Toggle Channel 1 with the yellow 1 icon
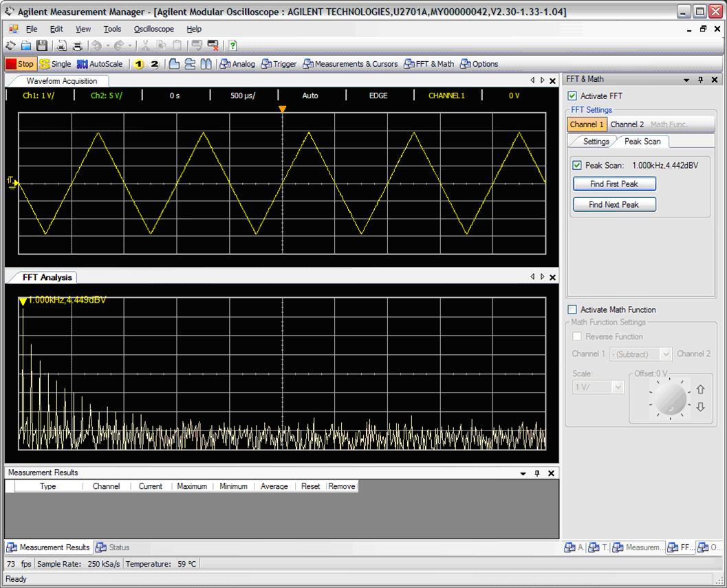This screenshot has width=727, height=588. coord(139,64)
